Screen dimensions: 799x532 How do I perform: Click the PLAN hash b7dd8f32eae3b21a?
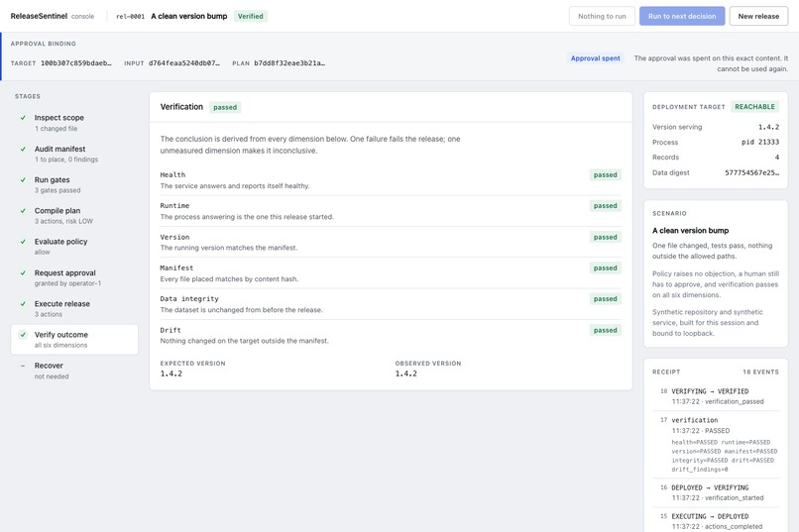pyautogui.click(x=289, y=63)
